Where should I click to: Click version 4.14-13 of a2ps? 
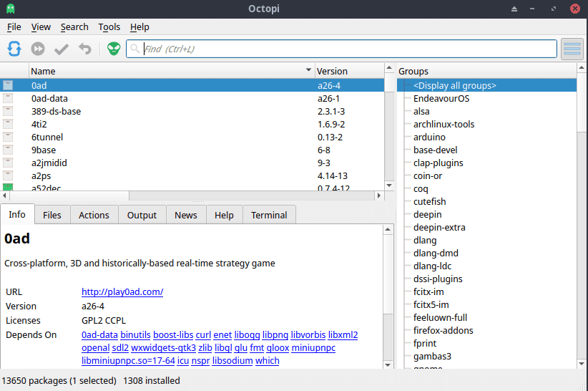pos(333,176)
